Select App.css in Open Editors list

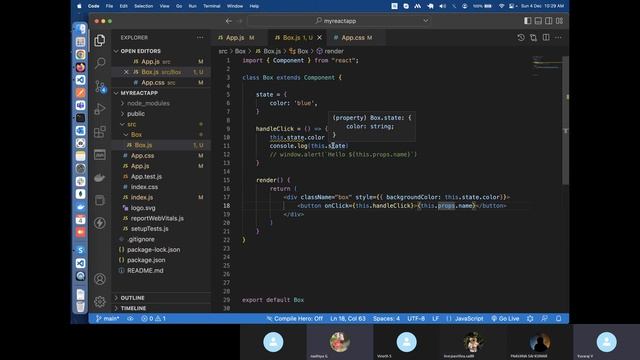point(162,82)
